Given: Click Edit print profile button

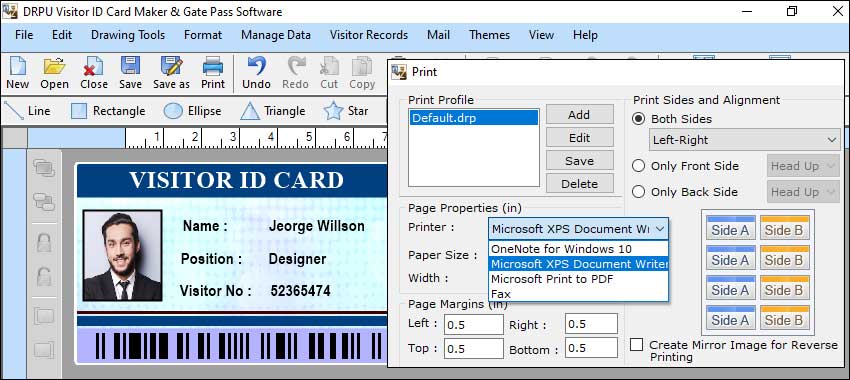Looking at the screenshot, I should (579, 138).
